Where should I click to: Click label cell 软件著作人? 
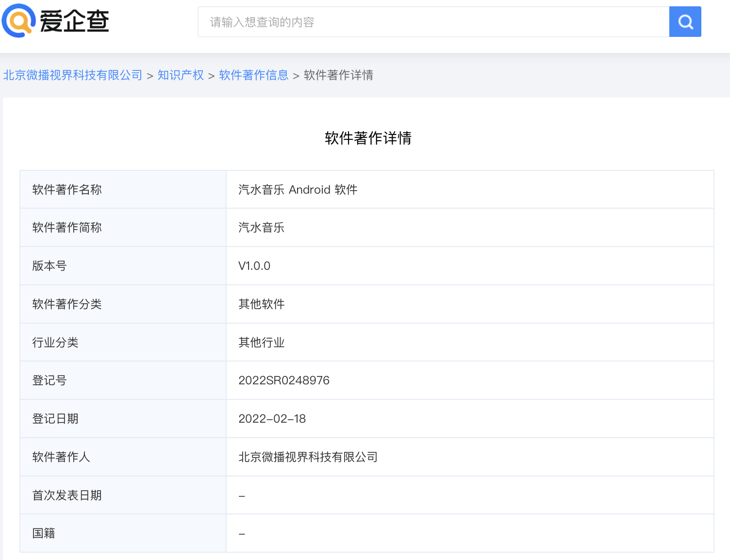123,457
